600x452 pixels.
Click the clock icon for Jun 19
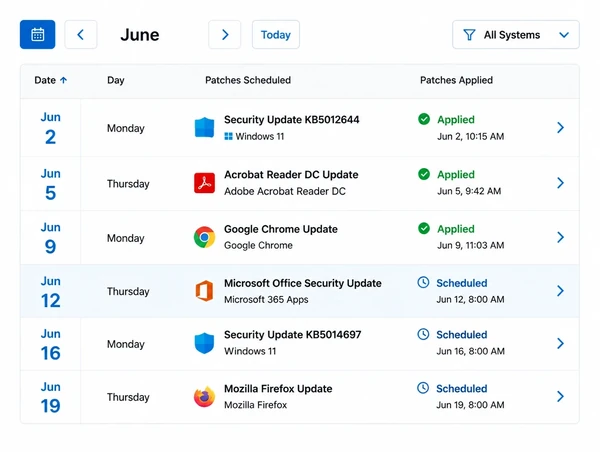[x=423, y=388]
